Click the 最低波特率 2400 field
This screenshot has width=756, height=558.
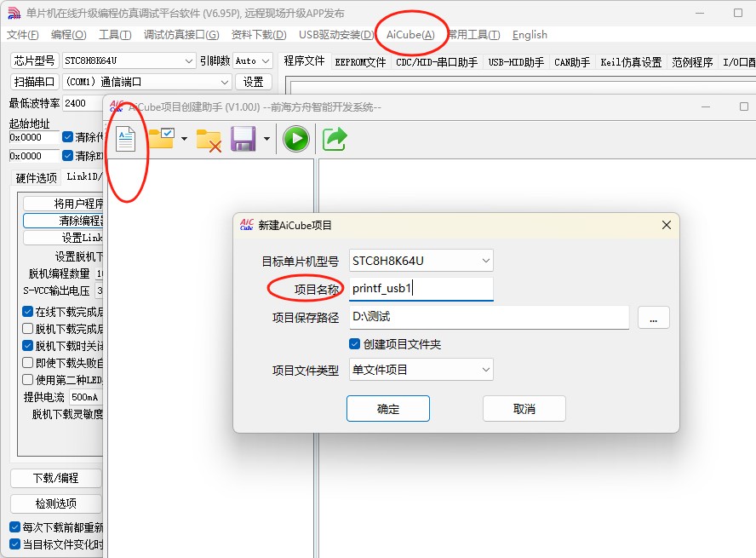(83, 103)
